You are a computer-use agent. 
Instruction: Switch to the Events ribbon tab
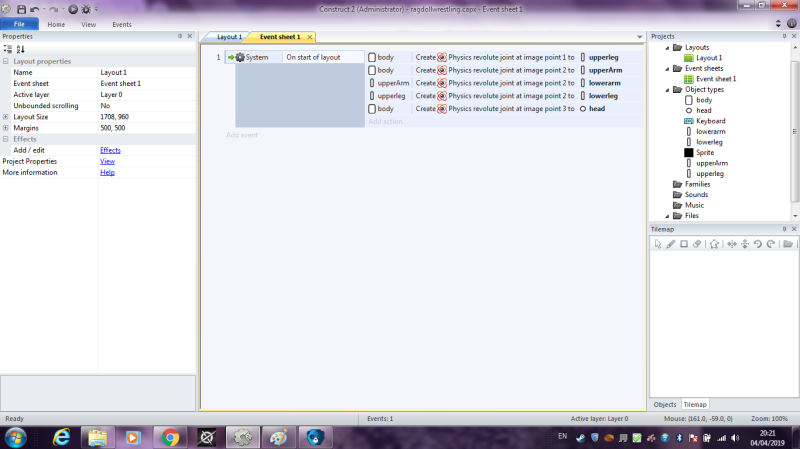click(122, 24)
